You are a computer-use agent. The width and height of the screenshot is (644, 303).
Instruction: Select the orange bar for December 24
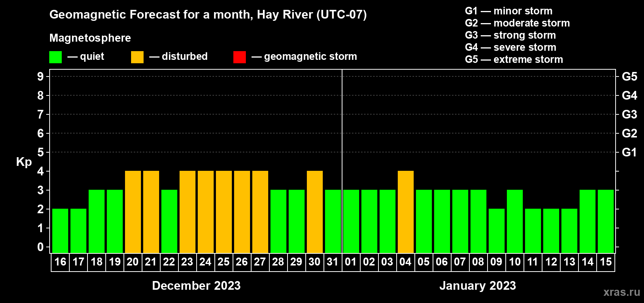click(206, 212)
